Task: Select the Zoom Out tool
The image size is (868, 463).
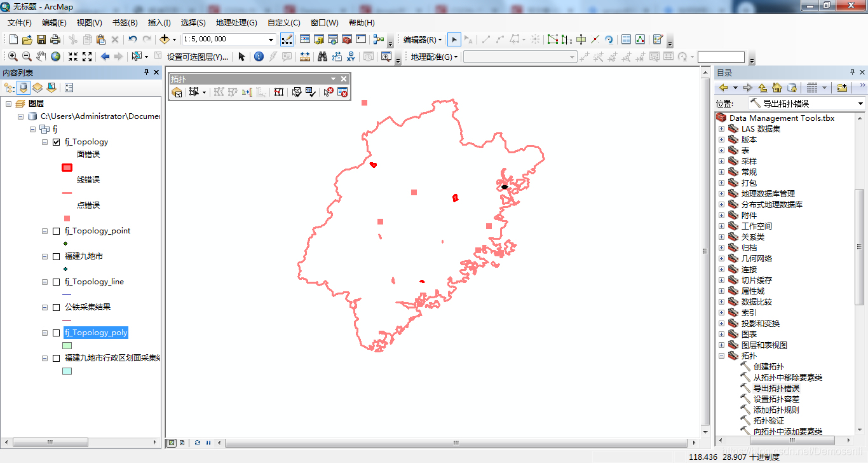Action: click(27, 57)
